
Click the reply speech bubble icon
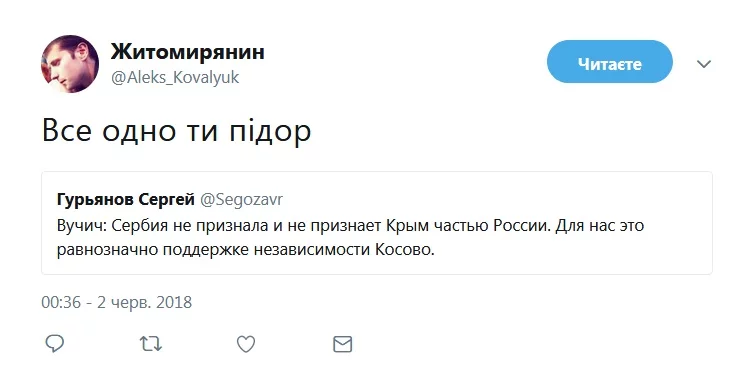point(55,344)
